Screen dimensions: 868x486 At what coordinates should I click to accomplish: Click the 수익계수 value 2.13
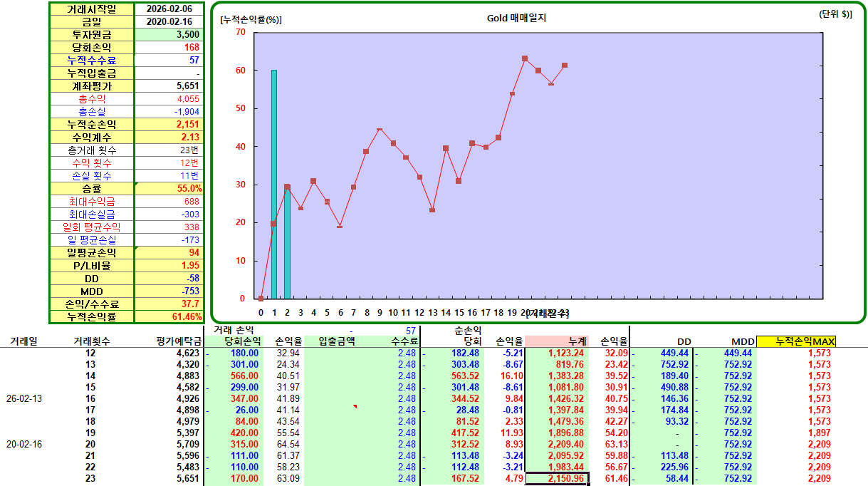pyautogui.click(x=168, y=137)
